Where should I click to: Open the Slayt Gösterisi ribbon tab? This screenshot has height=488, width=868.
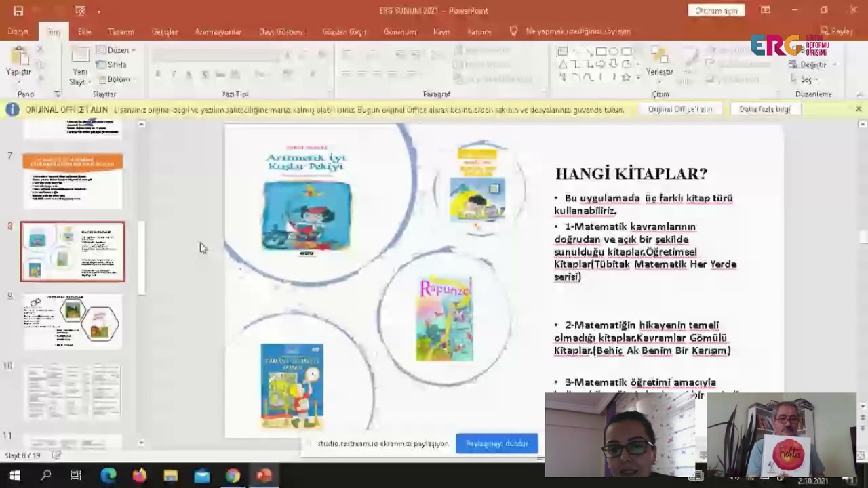pyautogui.click(x=282, y=32)
